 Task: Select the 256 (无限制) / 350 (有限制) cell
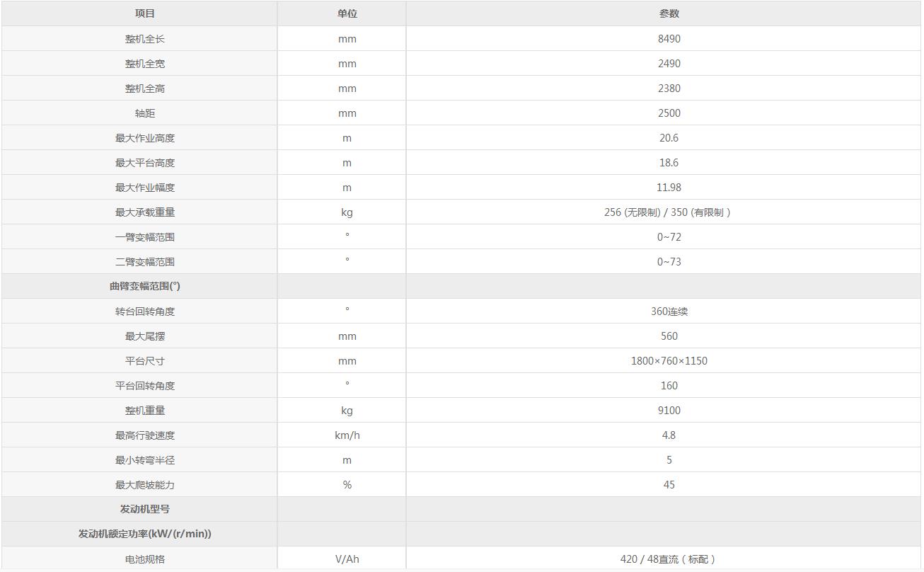(667, 212)
